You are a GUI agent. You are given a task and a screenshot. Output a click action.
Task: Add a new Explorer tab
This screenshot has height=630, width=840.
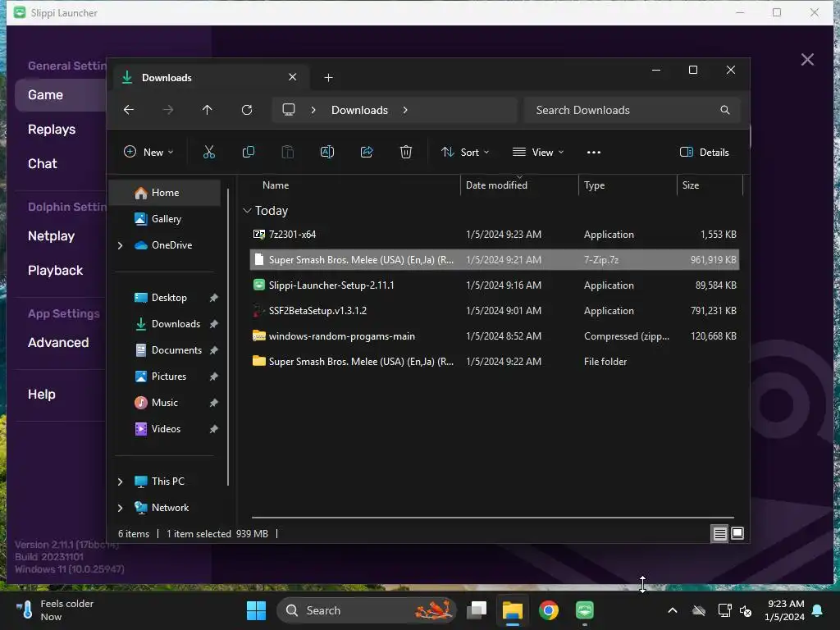pyautogui.click(x=328, y=78)
